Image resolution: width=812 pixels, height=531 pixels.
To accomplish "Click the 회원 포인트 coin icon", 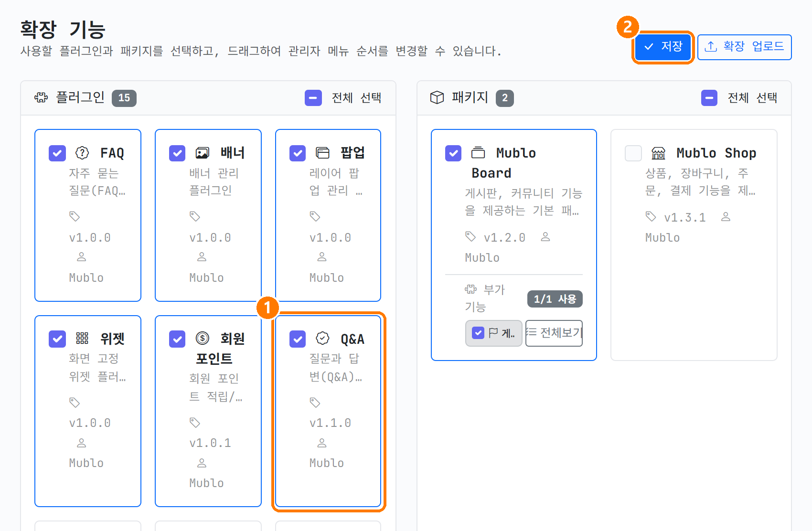I will [203, 339].
